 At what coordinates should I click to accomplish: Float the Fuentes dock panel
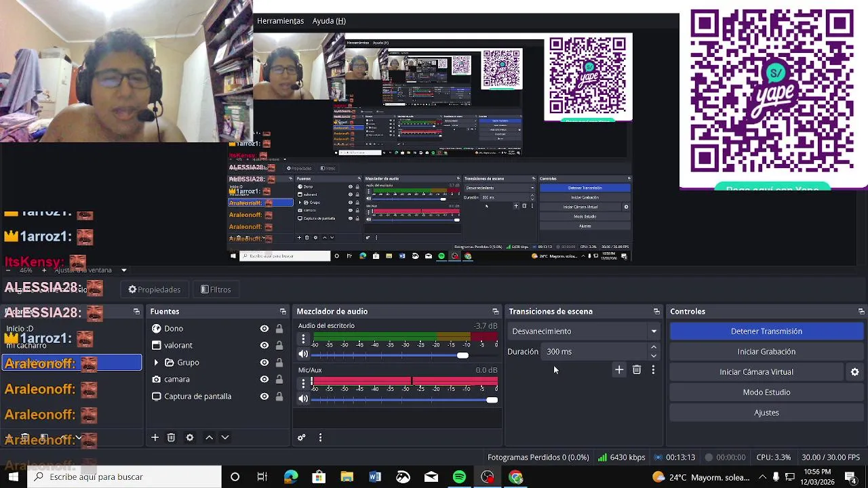[283, 312]
